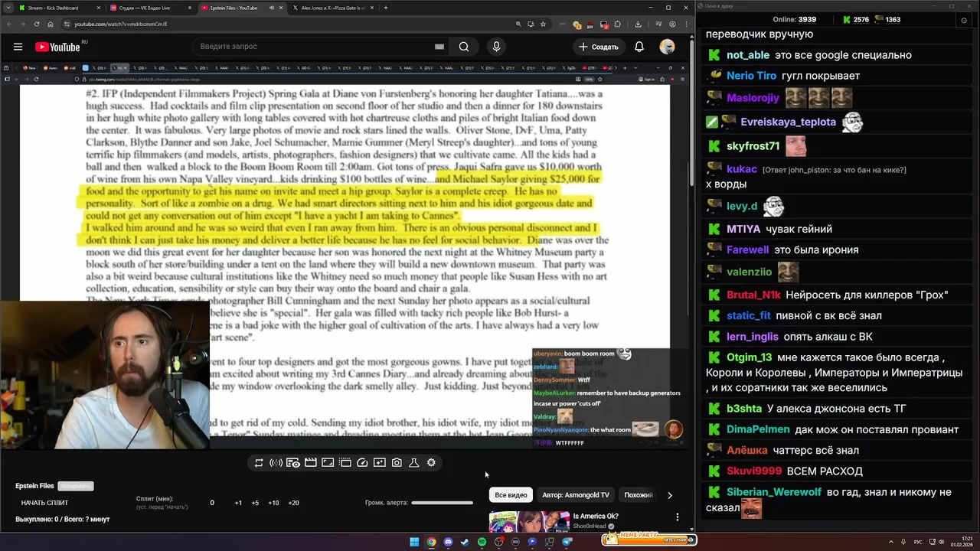Click the Создать create button
The width and height of the screenshot is (980, 551).
[599, 47]
